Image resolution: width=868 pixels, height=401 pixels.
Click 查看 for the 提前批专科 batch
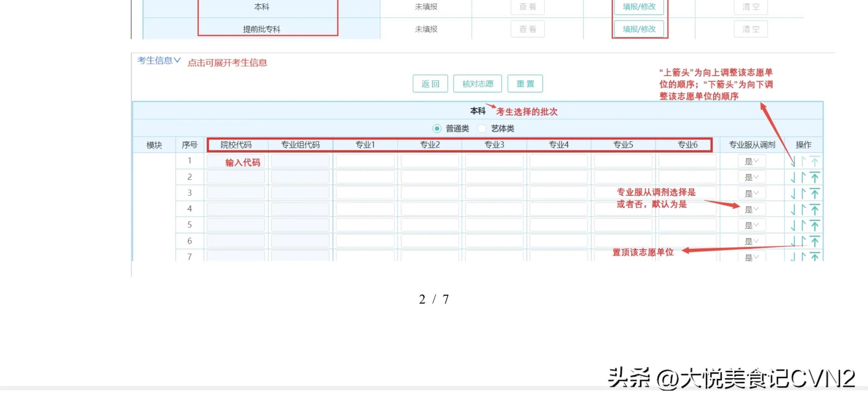pos(527,29)
